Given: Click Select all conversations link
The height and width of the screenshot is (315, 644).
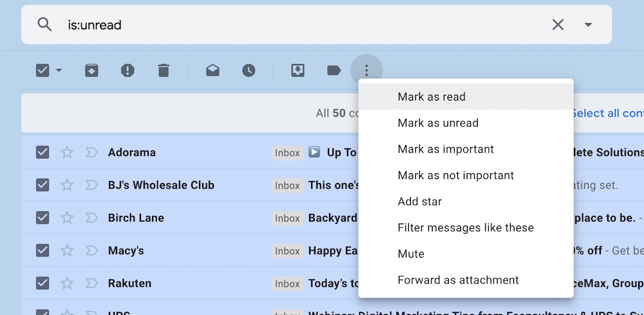Looking at the screenshot, I should click(x=609, y=113).
